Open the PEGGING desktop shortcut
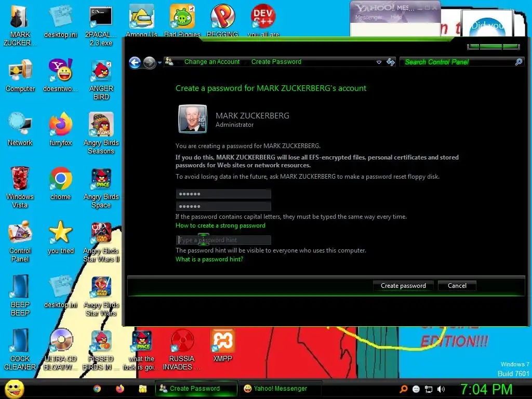 point(222,21)
